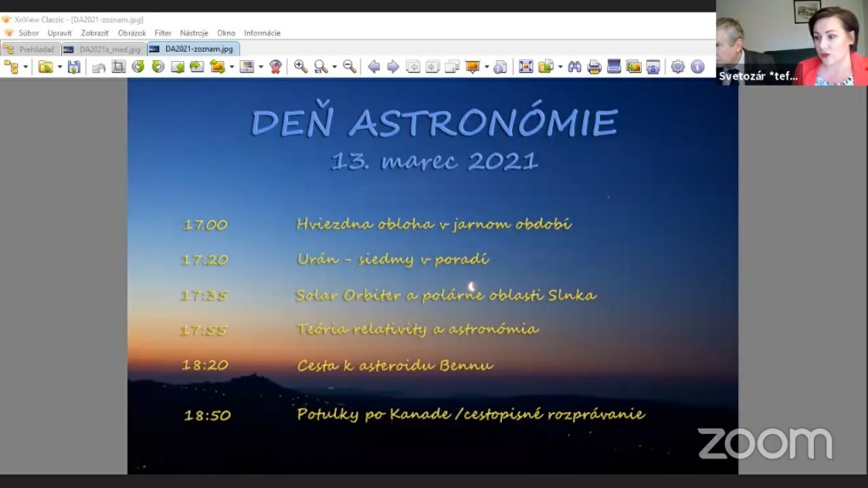Screen dimensions: 868x488
Task: Expand the zoom level dropdown arrow
Action: pyautogui.click(x=335, y=67)
